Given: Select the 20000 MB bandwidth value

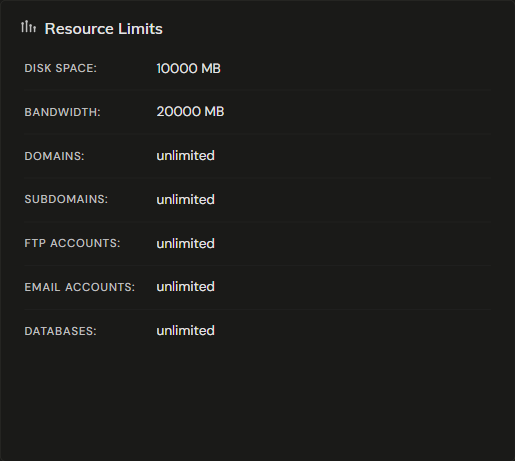Looking at the screenshot, I should tap(190, 112).
